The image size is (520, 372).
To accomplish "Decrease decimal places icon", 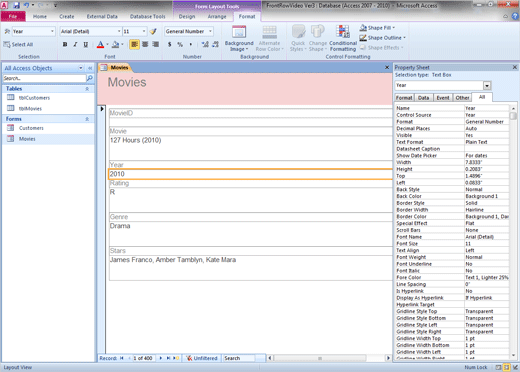I will tap(216, 44).
